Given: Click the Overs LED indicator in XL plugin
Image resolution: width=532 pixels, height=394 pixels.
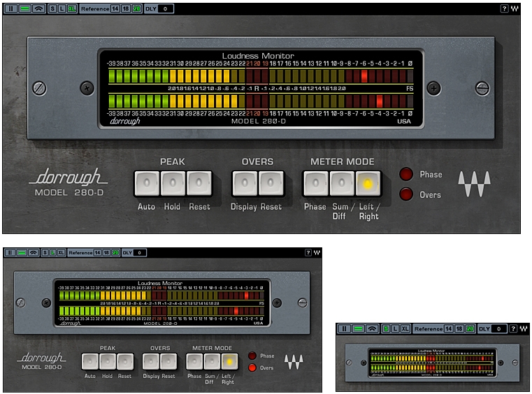Looking at the screenshot, I should pos(406,194).
